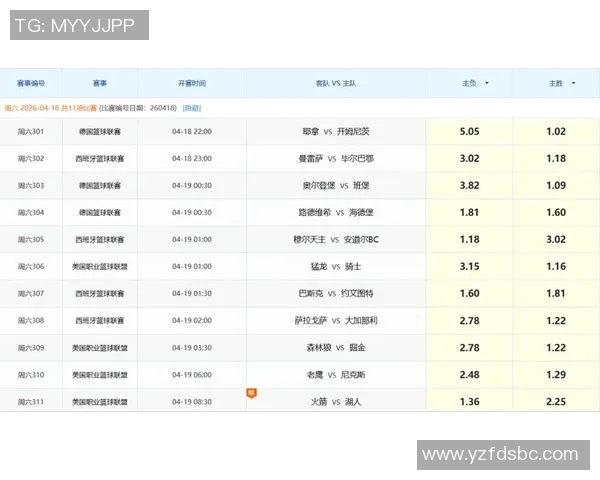Click the [隐藏] link to hide Saturday matches
Screen dimensions: 600x480
coord(192,108)
